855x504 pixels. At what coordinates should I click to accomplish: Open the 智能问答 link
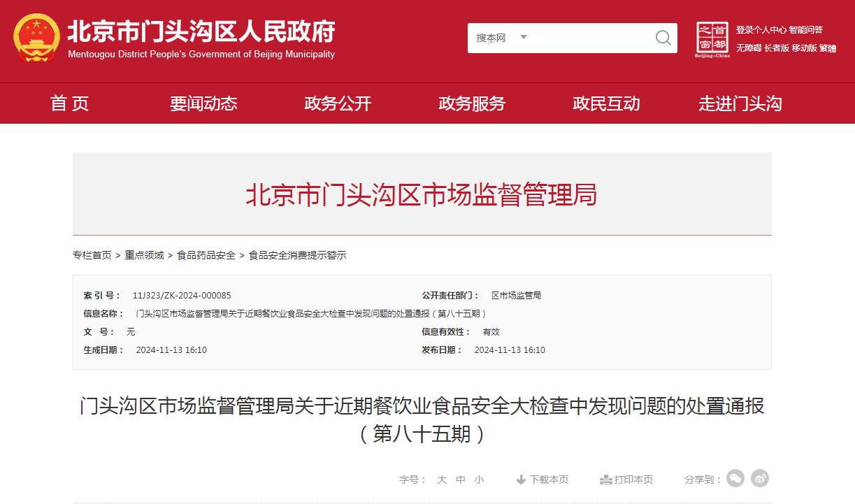pyautogui.click(x=806, y=30)
